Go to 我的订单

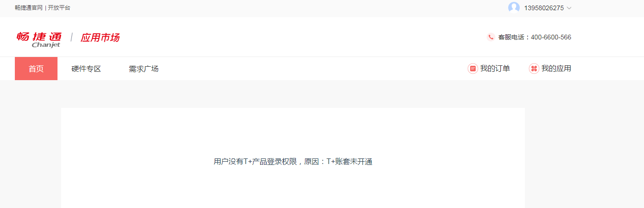(495, 69)
